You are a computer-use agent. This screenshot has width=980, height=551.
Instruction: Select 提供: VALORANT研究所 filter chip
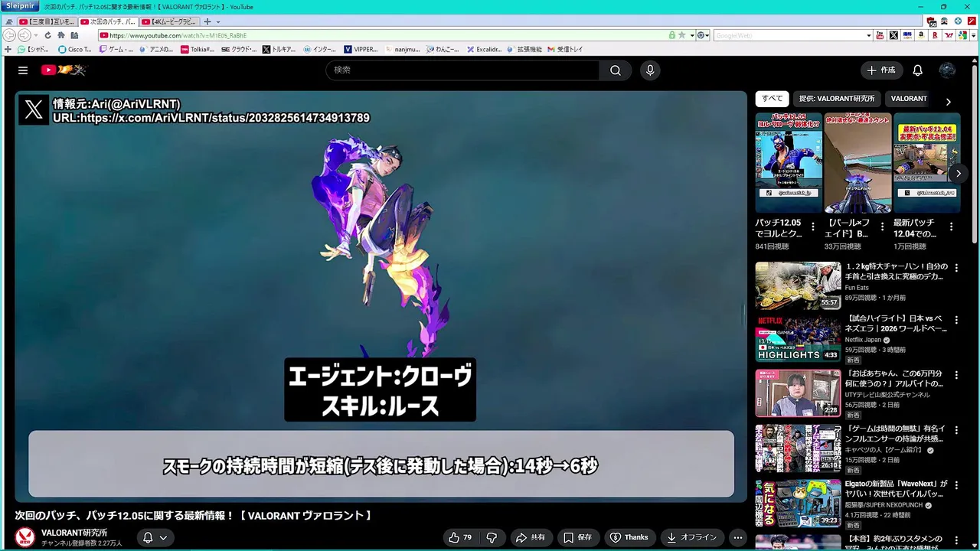(x=837, y=99)
